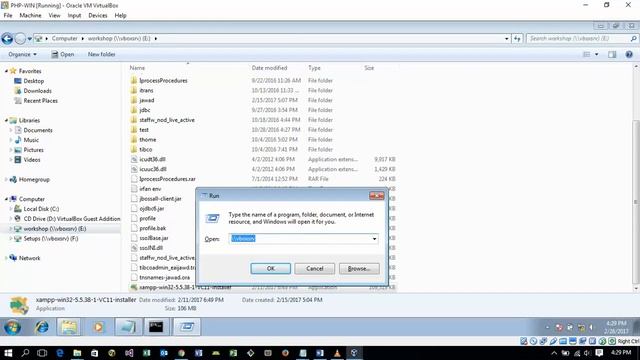Click the Favorites star in navigation pane
Image resolution: width=640 pixels, height=360 pixels.
(x=13, y=71)
